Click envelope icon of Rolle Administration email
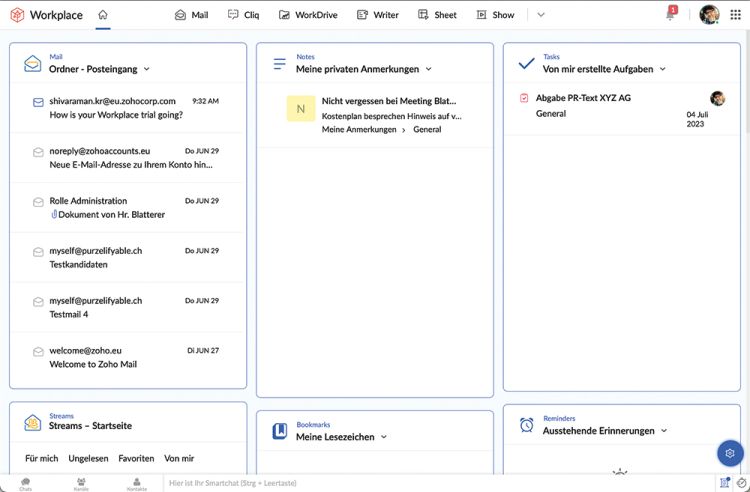750x492 pixels. pyautogui.click(x=38, y=202)
